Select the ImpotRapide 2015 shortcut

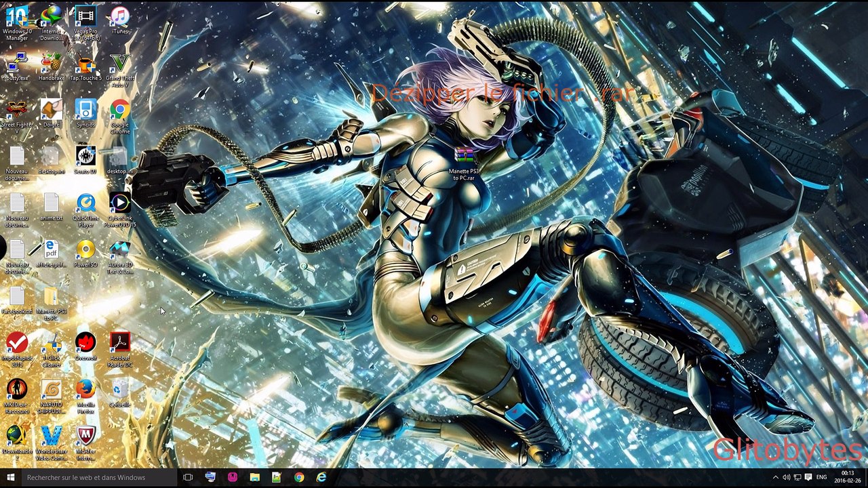[17, 350]
